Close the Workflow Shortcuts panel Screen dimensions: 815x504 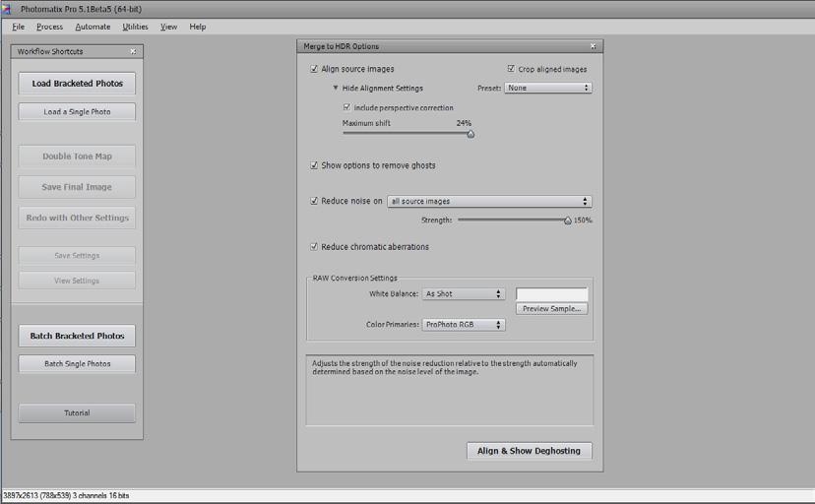[133, 51]
